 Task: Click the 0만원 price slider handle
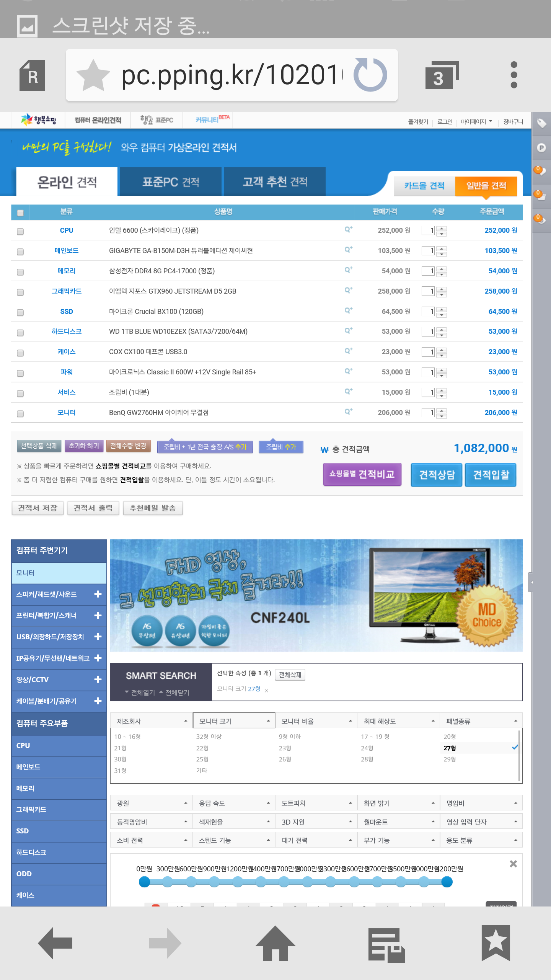144,882
